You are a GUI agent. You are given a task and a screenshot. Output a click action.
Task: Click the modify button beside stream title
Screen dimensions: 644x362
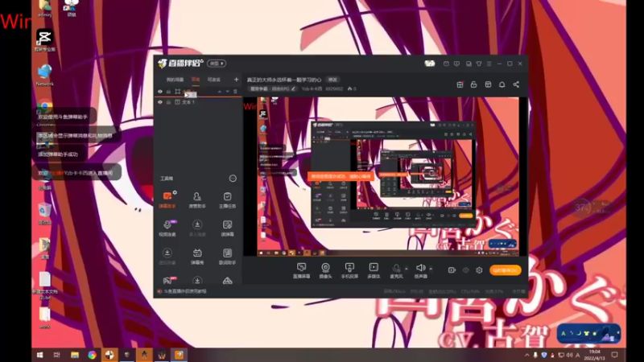pyautogui.click(x=332, y=80)
